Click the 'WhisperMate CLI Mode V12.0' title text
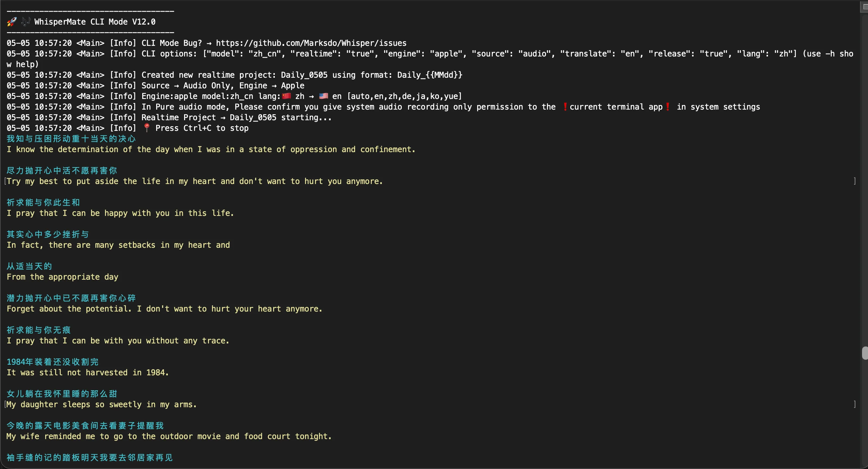The image size is (868, 469). click(x=95, y=22)
